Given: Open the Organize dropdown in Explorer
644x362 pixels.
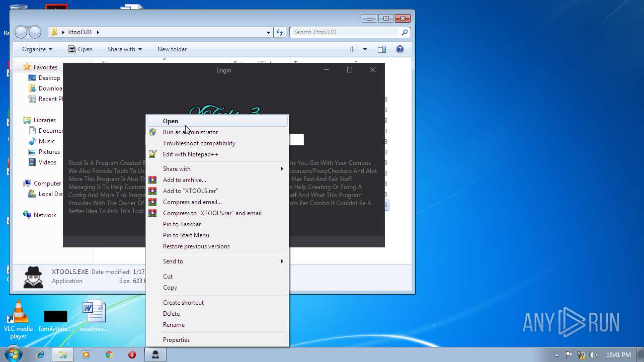Looking at the screenshot, I should pyautogui.click(x=37, y=49).
